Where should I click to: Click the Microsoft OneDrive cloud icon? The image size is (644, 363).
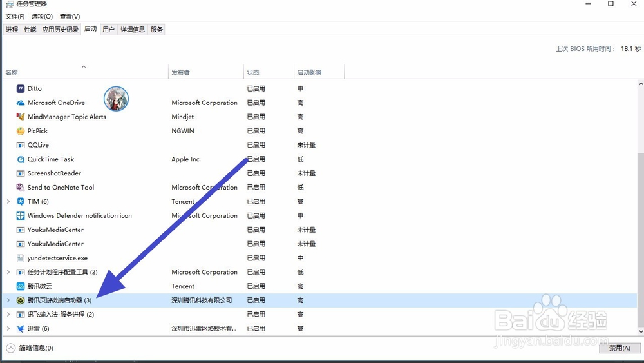21,103
